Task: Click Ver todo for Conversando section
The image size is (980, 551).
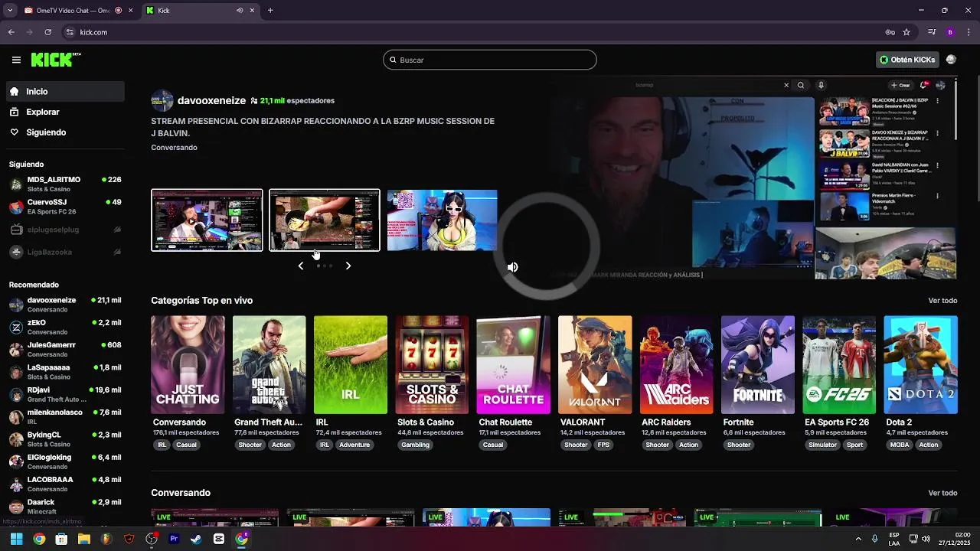Action: tap(942, 493)
